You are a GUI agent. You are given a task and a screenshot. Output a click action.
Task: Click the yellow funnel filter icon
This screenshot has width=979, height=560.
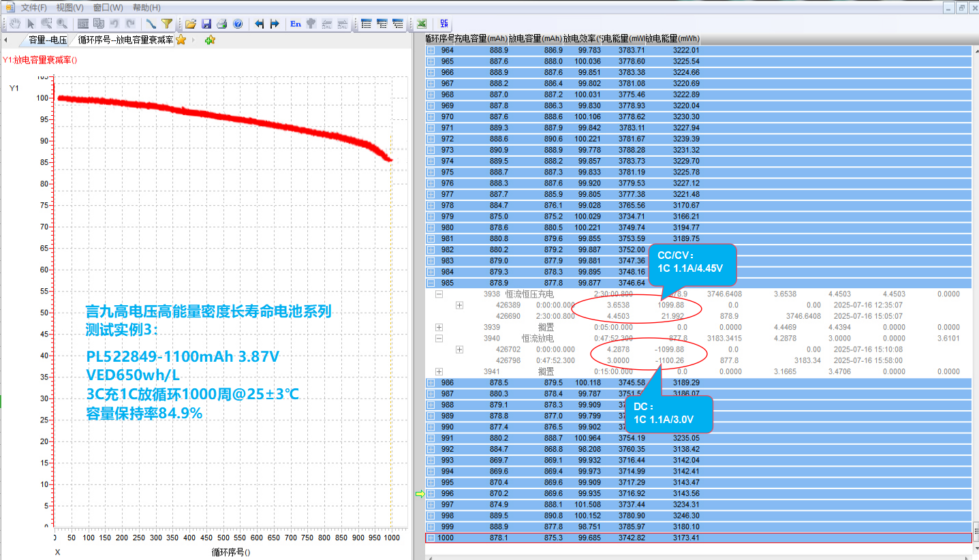tap(167, 24)
